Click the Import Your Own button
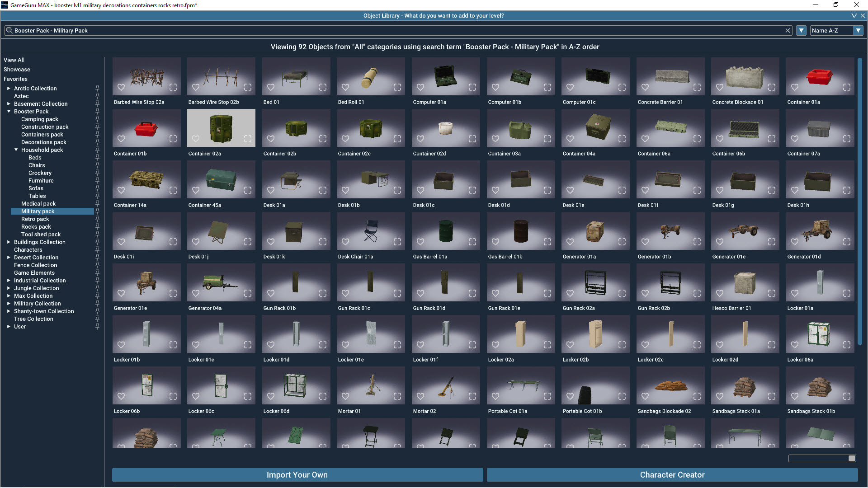The height and width of the screenshot is (488, 868). click(x=297, y=475)
